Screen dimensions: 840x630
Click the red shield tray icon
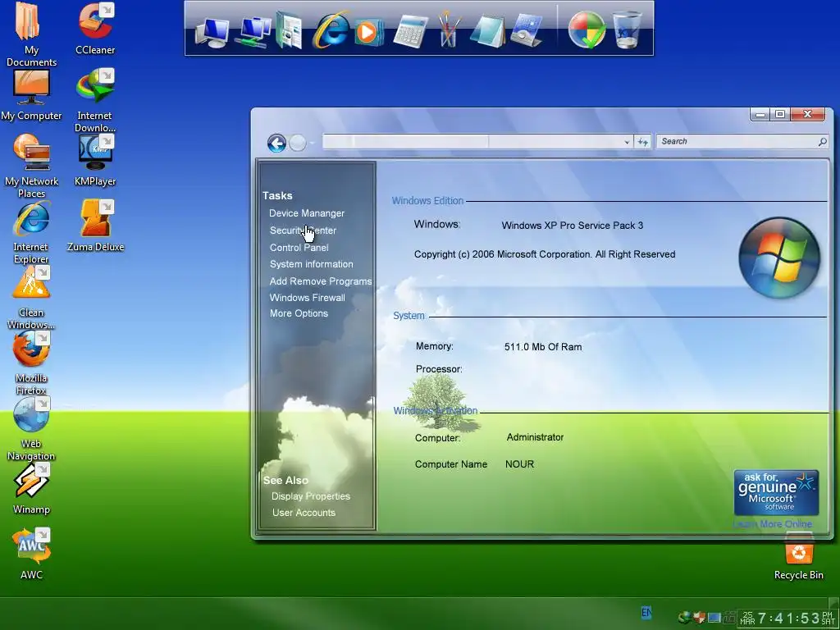(x=699, y=618)
